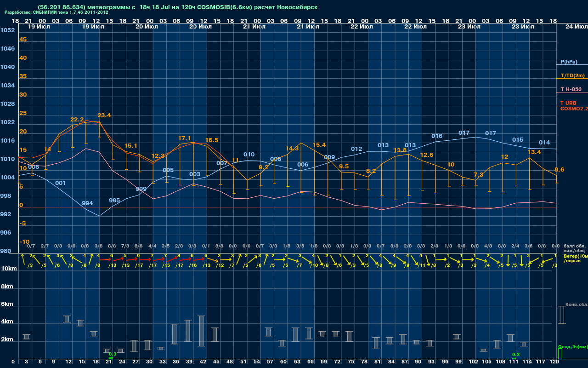
Task: Click the blue line under P(hPa) legend
Action: point(572,65)
